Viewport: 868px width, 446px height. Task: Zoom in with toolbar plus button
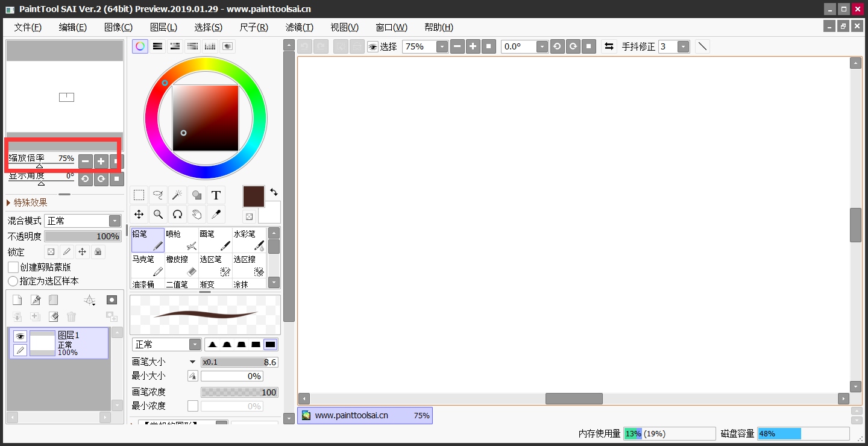(x=473, y=46)
